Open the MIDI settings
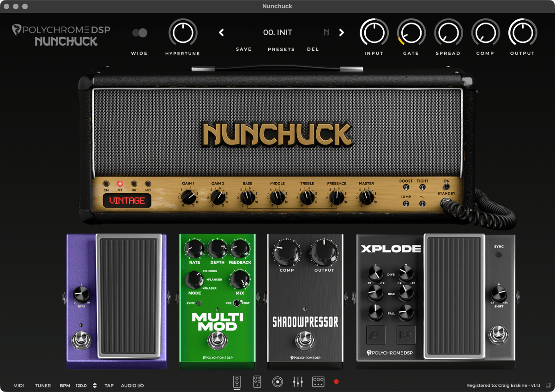The width and height of the screenshot is (555, 392). click(18, 386)
